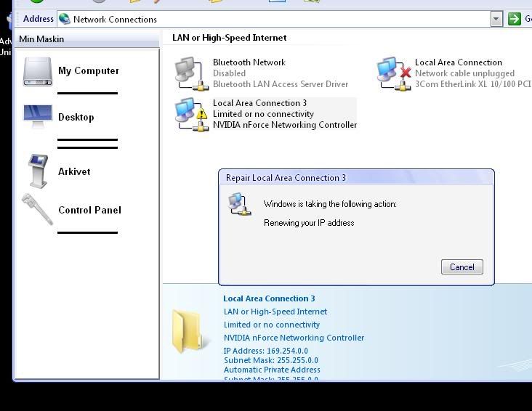Click the globe icon in Address bar
The image size is (532, 411).
[x=64, y=19]
